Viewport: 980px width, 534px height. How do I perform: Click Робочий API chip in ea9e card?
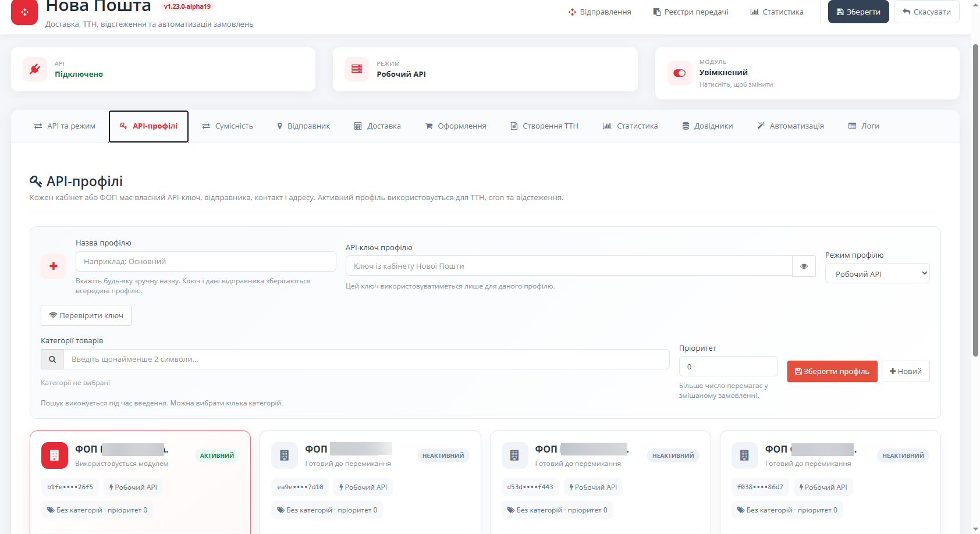coord(363,487)
